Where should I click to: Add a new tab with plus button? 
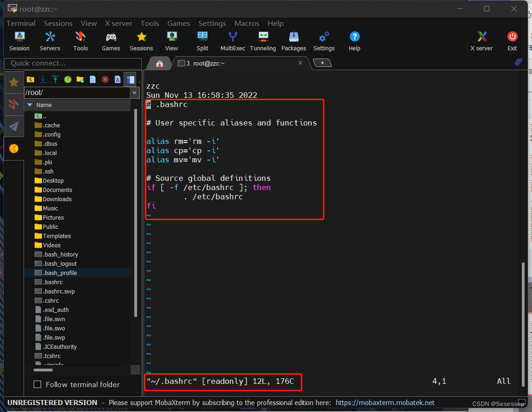pos(323,63)
